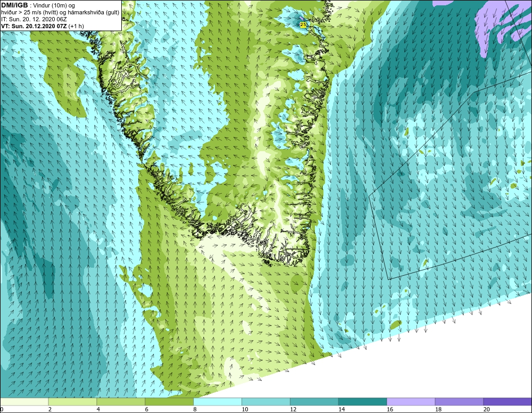Click the 6–8 m/s dark green legend swatch
Viewport: 532px width, 413px height.
[169, 402]
